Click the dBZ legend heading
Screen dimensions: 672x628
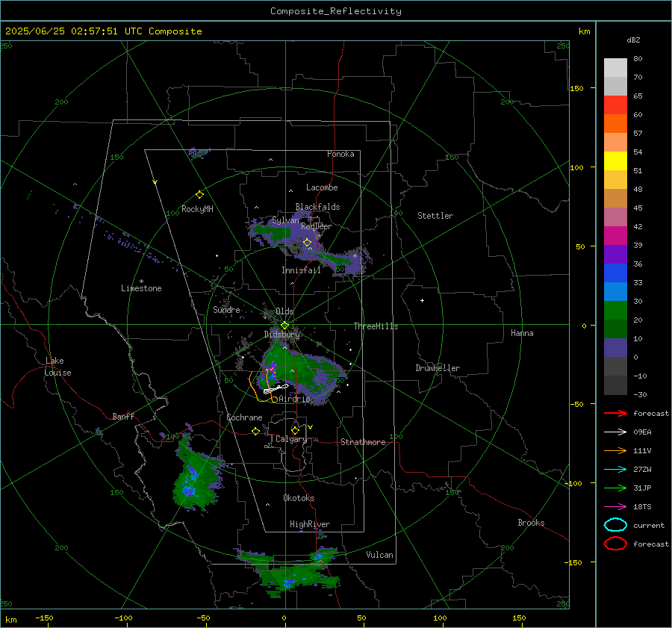tap(633, 40)
